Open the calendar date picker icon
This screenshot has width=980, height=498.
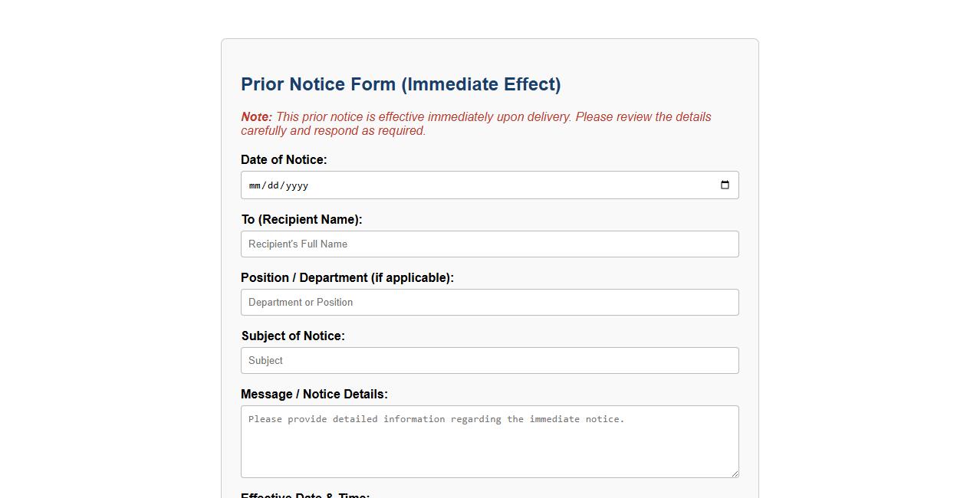[x=725, y=185]
